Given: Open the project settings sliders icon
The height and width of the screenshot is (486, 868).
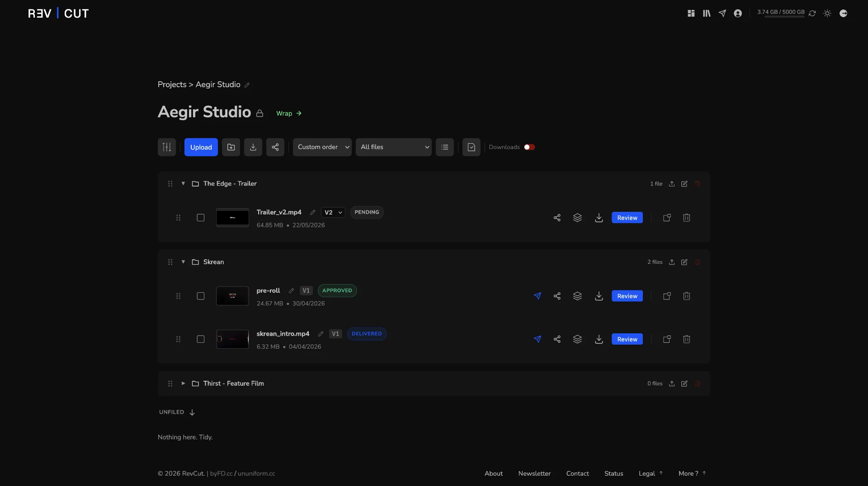Looking at the screenshot, I should tap(167, 147).
